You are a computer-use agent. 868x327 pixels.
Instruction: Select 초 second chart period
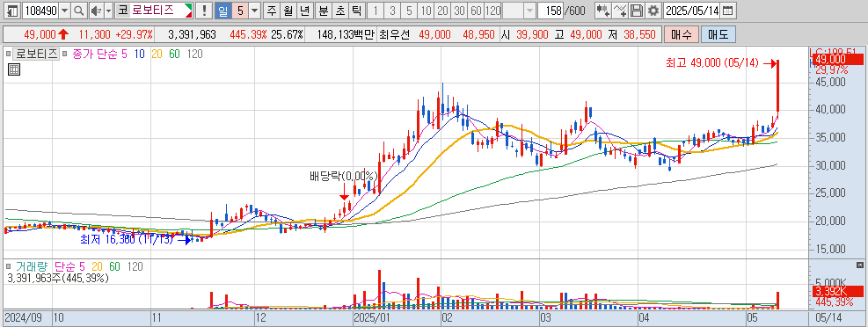[x=339, y=10]
